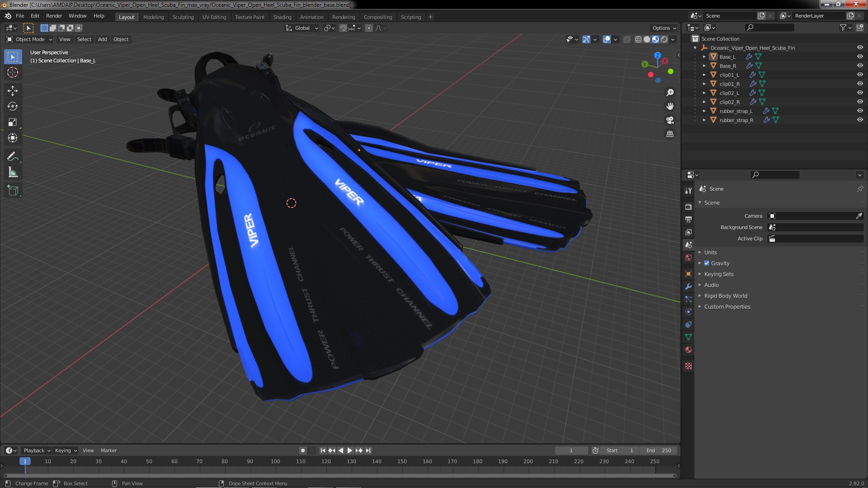
Task: Activate the Transform tool
Action: 13,138
